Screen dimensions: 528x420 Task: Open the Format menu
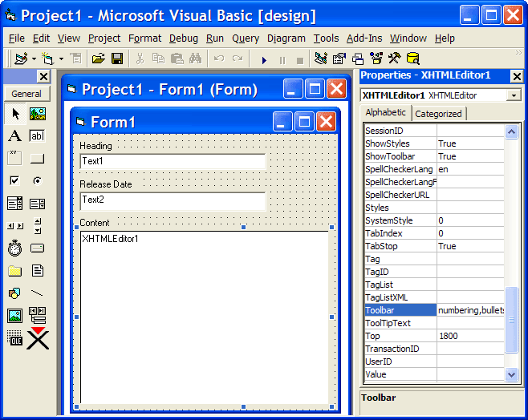[144, 38]
